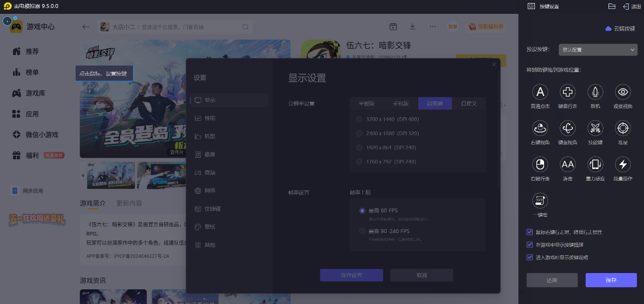Open the calendar gift icon in game center toolbar
The width and height of the screenshot is (644, 304).
pyautogui.click(x=393, y=27)
